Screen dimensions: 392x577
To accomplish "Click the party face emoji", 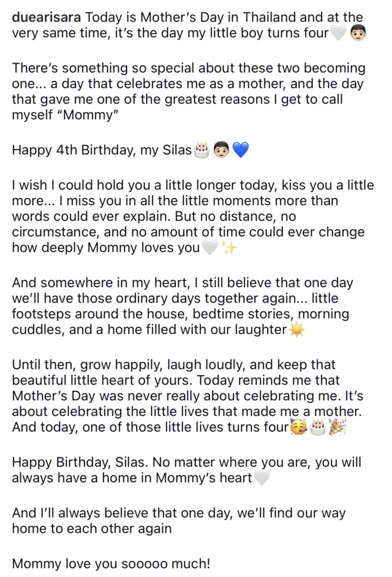I will (298, 428).
